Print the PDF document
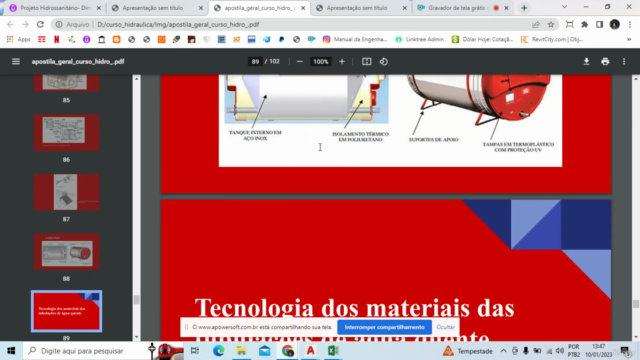This screenshot has height=360, width=640. [x=605, y=62]
